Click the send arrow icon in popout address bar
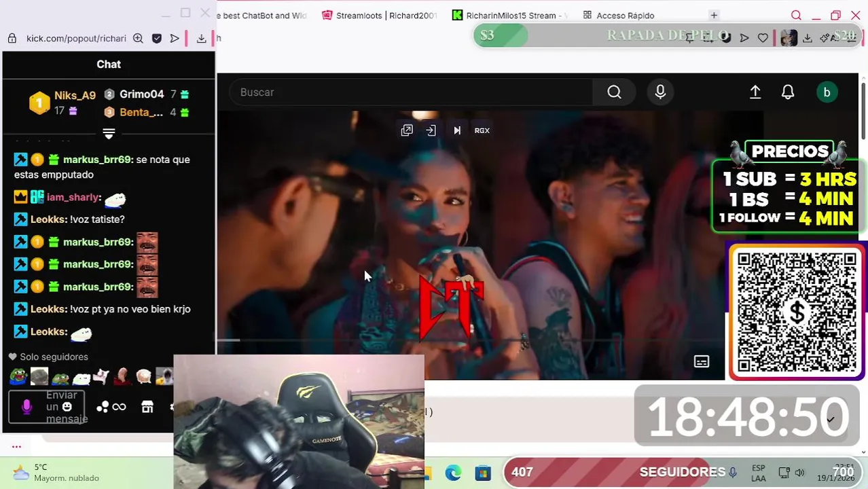This screenshot has height=489, width=868. coord(175,39)
